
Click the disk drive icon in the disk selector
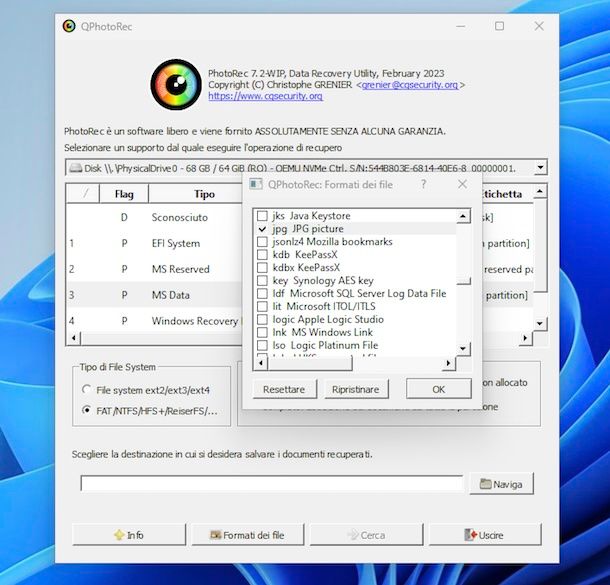tap(75, 168)
